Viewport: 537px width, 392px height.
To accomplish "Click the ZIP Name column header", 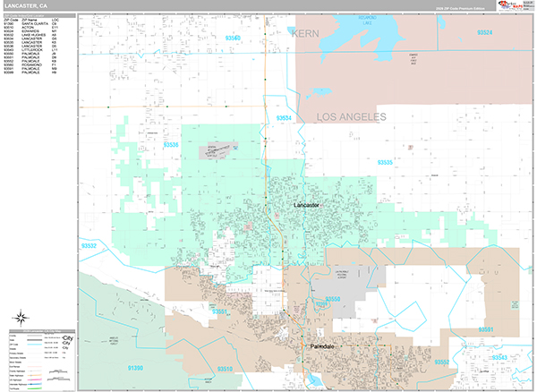I will pyautogui.click(x=30, y=20).
